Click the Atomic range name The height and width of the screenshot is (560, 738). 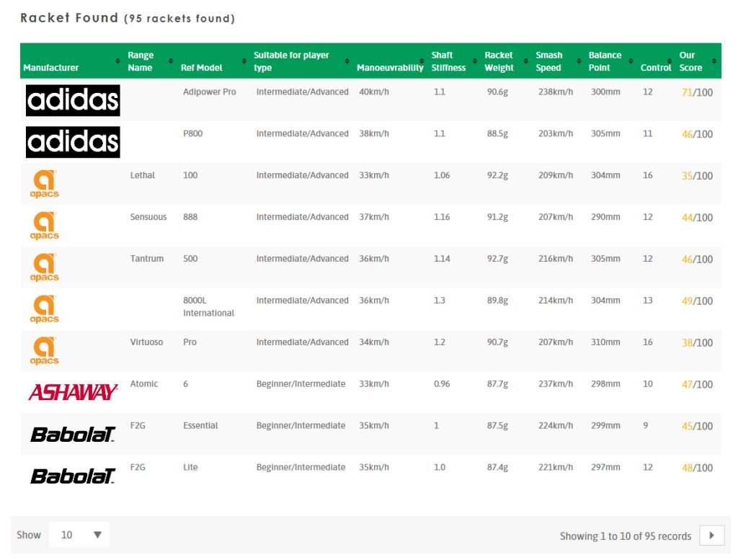click(144, 383)
